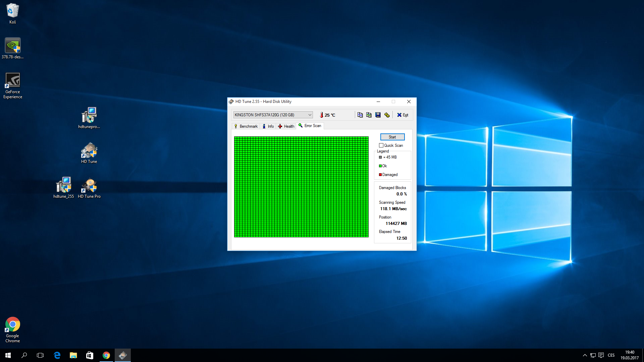Click the position 114427 MB value
644x362 pixels.
396,224
